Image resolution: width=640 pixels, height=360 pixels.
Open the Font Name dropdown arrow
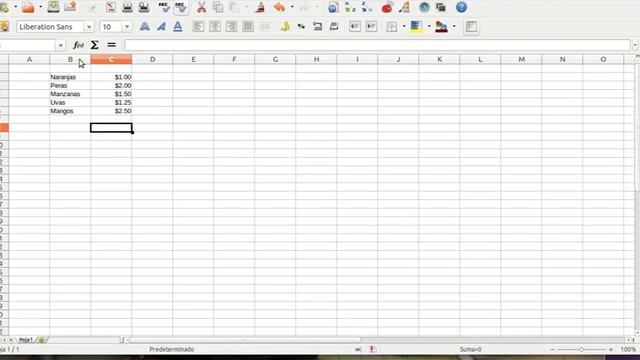coord(89,27)
